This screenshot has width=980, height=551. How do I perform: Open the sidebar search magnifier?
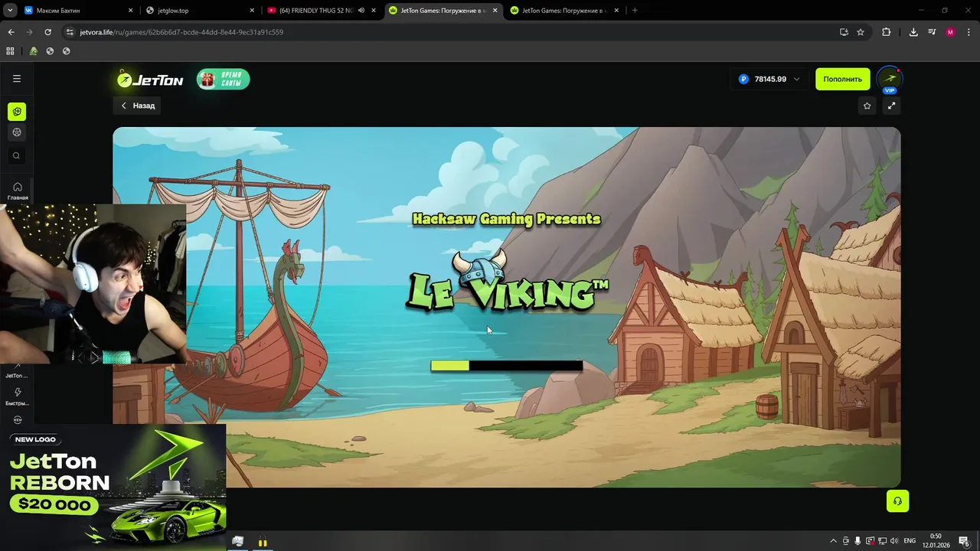tap(17, 156)
